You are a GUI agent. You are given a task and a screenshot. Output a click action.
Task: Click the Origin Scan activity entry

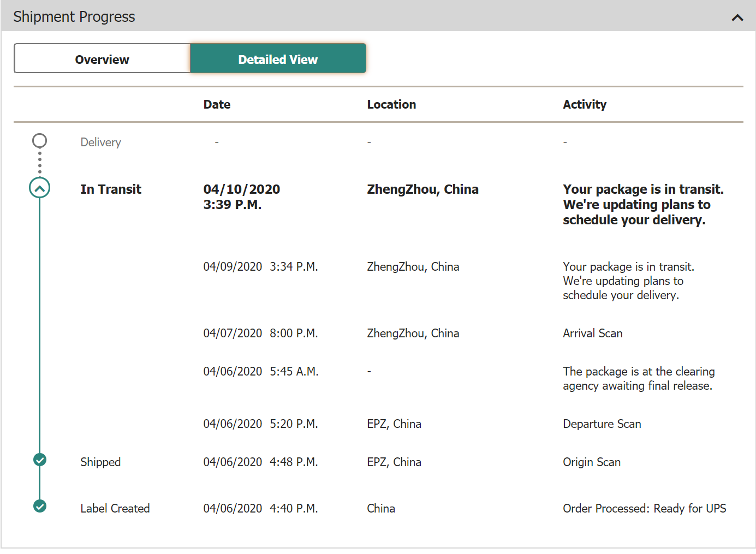pyautogui.click(x=592, y=462)
